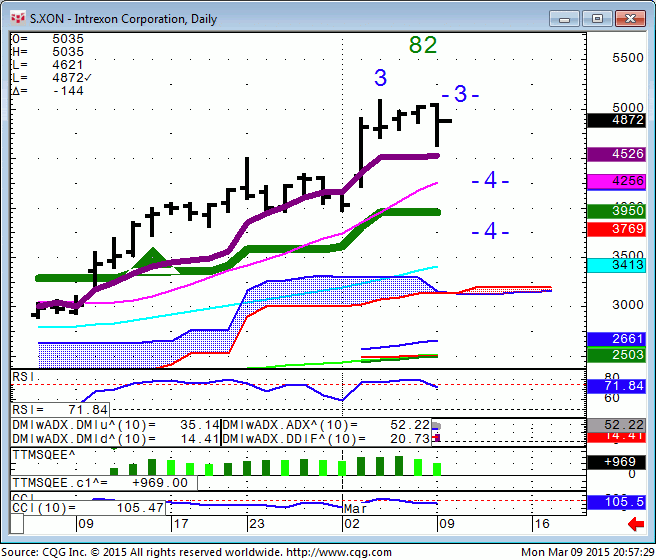Screen dimensions: 656x560
Task: Click the blue 71.84 RSI scale label
Action: click(x=616, y=386)
